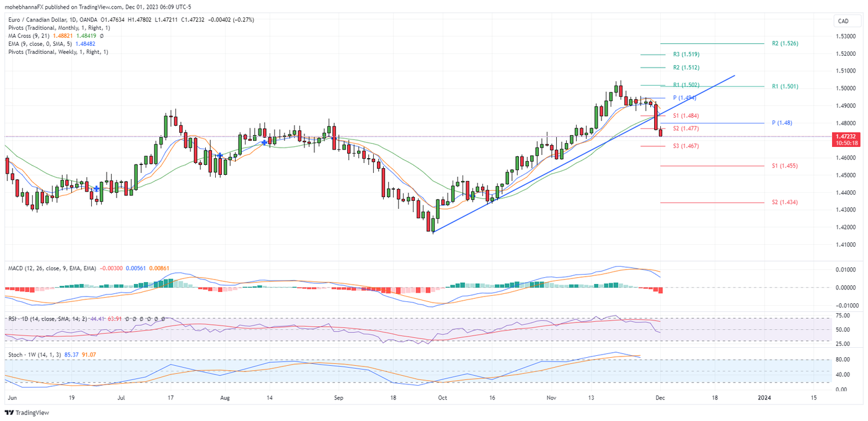868x421 pixels.
Task: Click the weekly S3 (1.467) pivot label
Action: [686, 146]
